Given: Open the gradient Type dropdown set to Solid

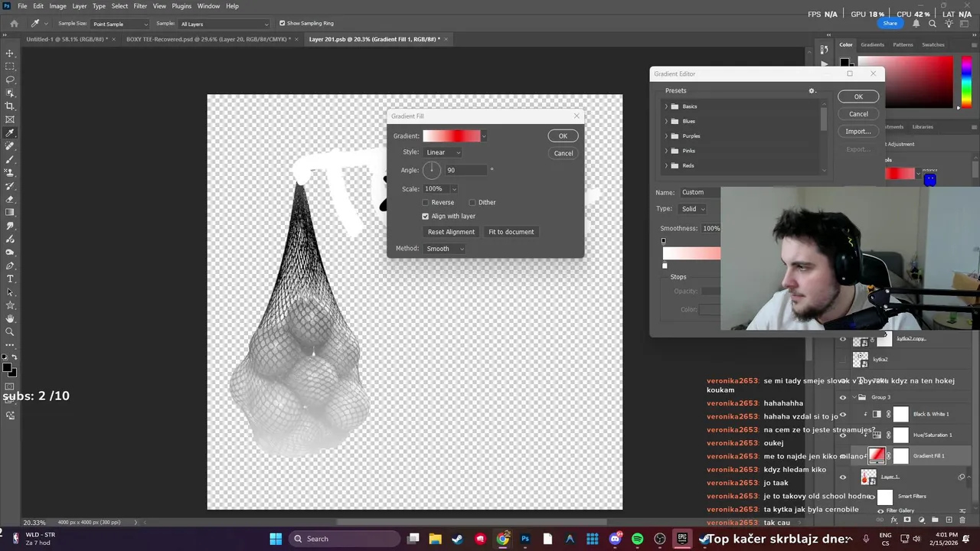Looking at the screenshot, I should 691,209.
